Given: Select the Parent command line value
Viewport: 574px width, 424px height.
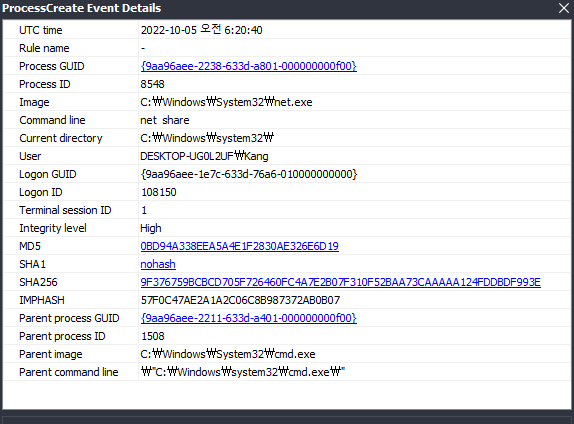Looking at the screenshot, I should click(x=243, y=372).
